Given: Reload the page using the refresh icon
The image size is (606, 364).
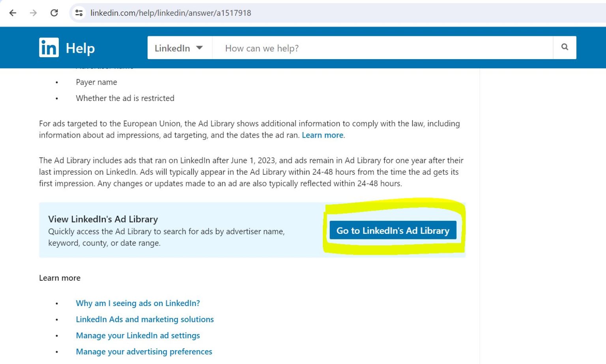Looking at the screenshot, I should [x=54, y=13].
